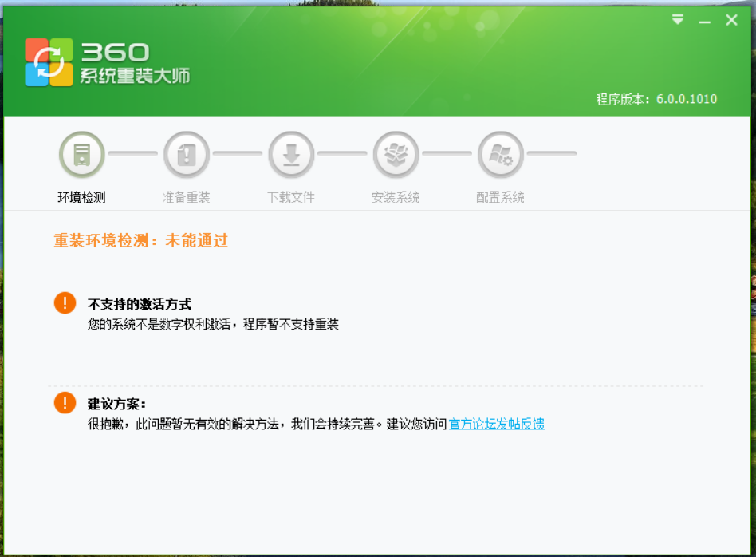The image size is (756, 557).
Task: Click the 360 system reinstall logo icon
Action: pos(49,62)
